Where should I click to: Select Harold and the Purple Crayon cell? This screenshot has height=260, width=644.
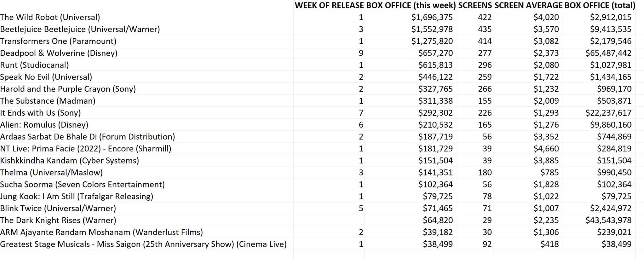pos(68,89)
